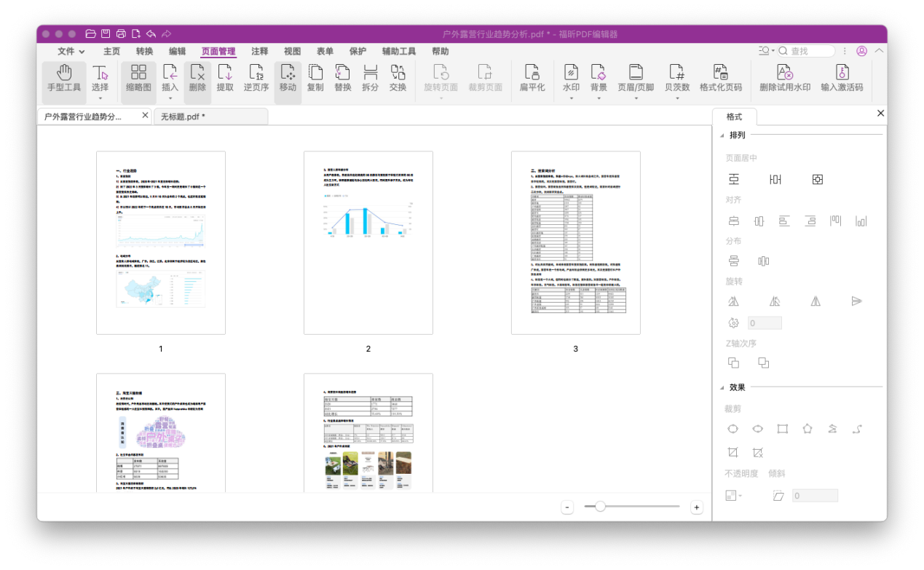Click 删除试用水印 remove trial watermark
The image size is (924, 570).
pos(784,79)
